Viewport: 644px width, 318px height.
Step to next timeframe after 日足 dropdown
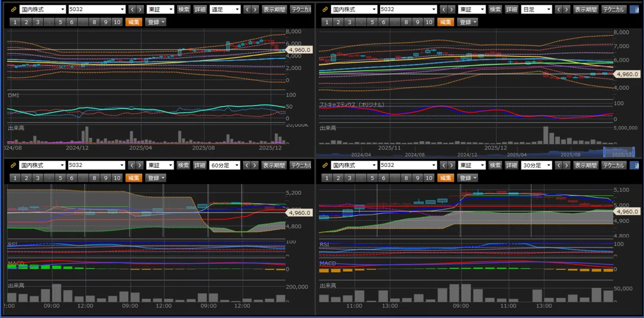click(567, 10)
